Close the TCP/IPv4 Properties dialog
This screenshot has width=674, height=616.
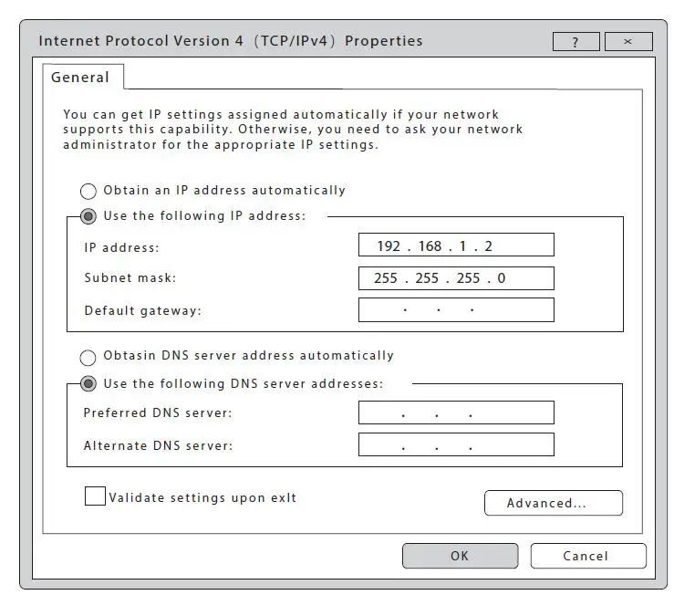tap(628, 42)
